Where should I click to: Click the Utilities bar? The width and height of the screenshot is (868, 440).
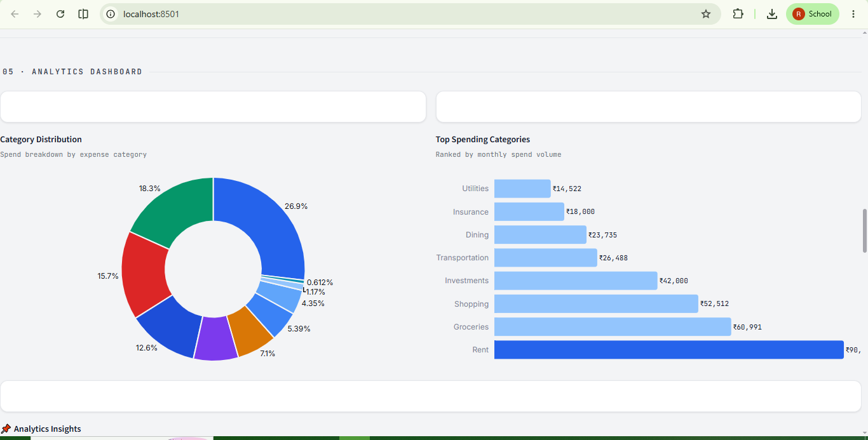[522, 189]
